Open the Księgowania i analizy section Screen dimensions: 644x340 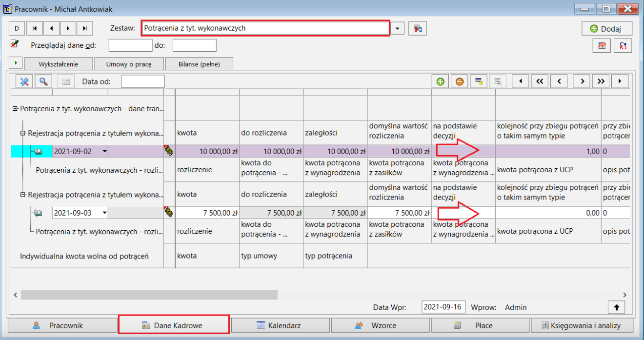(582, 325)
